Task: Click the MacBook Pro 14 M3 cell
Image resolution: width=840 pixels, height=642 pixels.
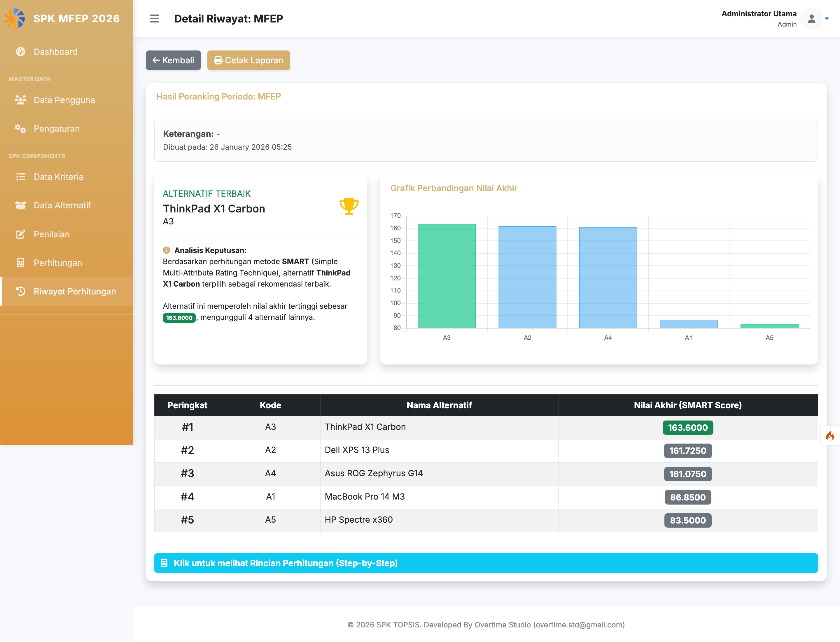Action: click(439, 497)
